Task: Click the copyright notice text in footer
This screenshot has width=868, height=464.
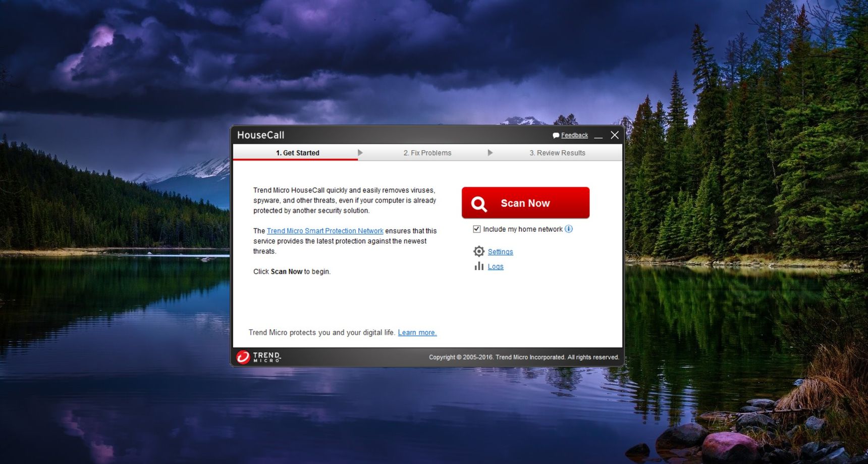Action: [x=524, y=357]
